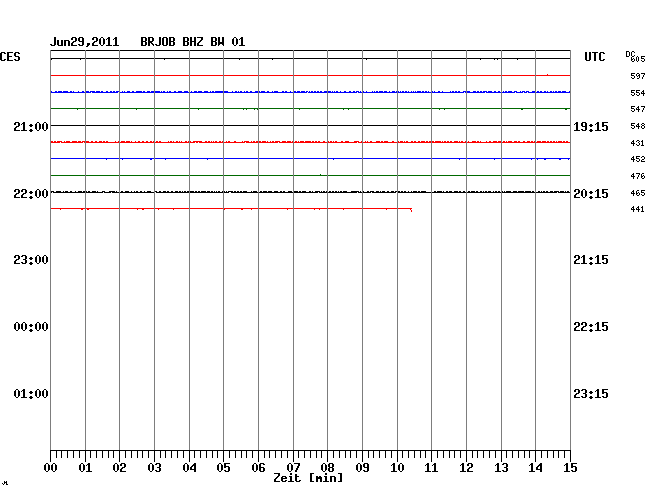
Task: Click the 13 minute axis tick label
Action: 501,468
